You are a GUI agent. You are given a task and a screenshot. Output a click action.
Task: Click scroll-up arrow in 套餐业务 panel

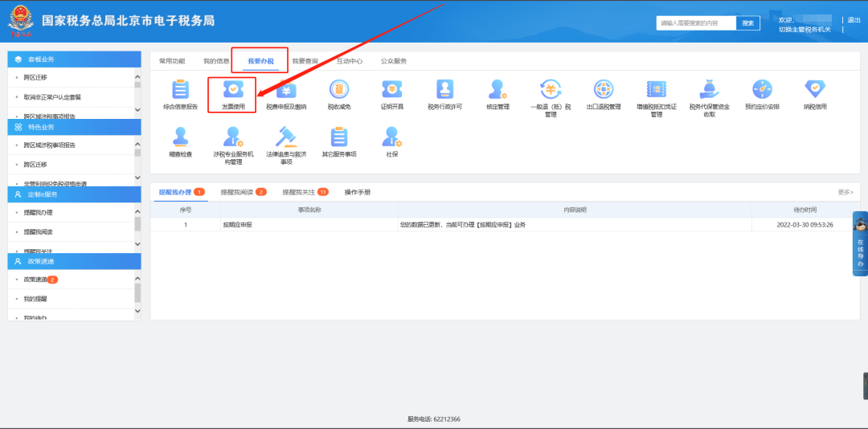138,77
